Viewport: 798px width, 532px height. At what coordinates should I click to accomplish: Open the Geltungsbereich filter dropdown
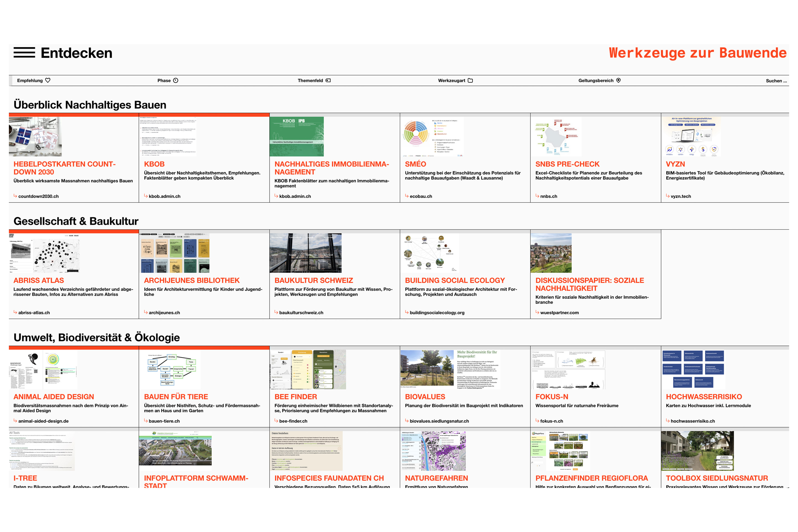pyautogui.click(x=596, y=80)
